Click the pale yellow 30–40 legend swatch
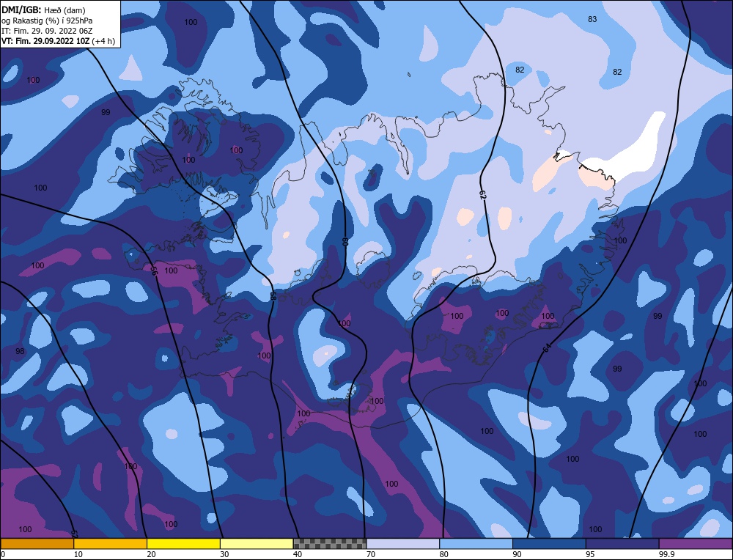Image resolution: width=733 pixels, height=560 pixels. (257, 543)
